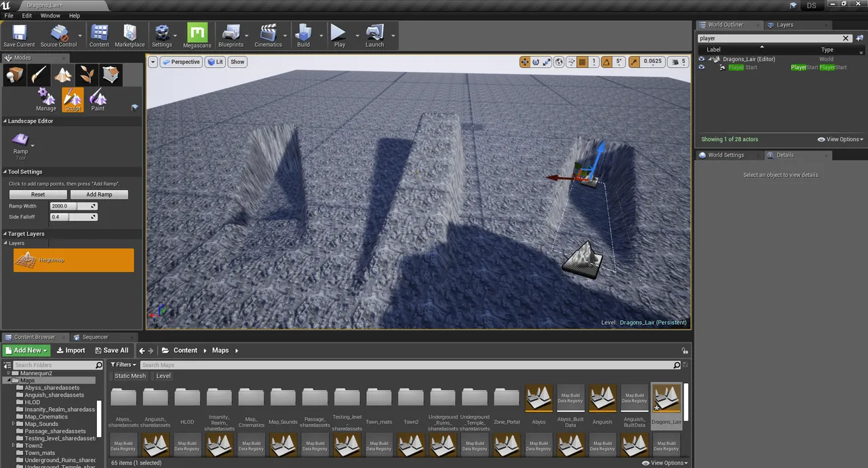Open the Perspective view dropdown
868x468 pixels.
pyautogui.click(x=181, y=62)
